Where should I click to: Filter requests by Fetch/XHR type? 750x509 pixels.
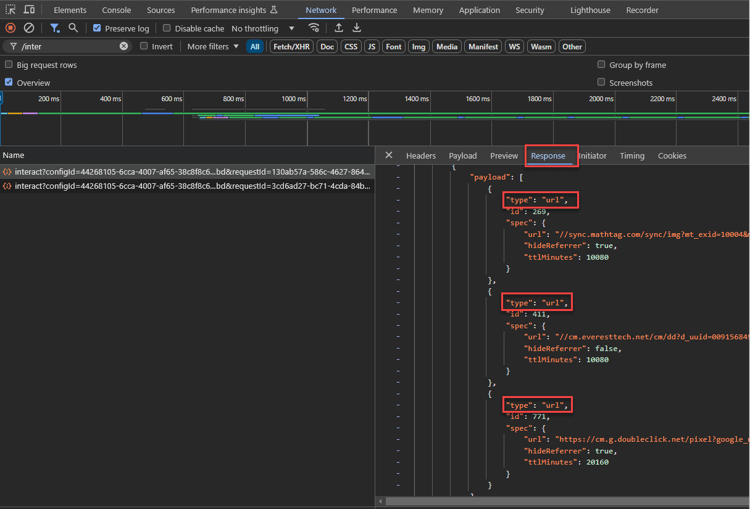291,46
